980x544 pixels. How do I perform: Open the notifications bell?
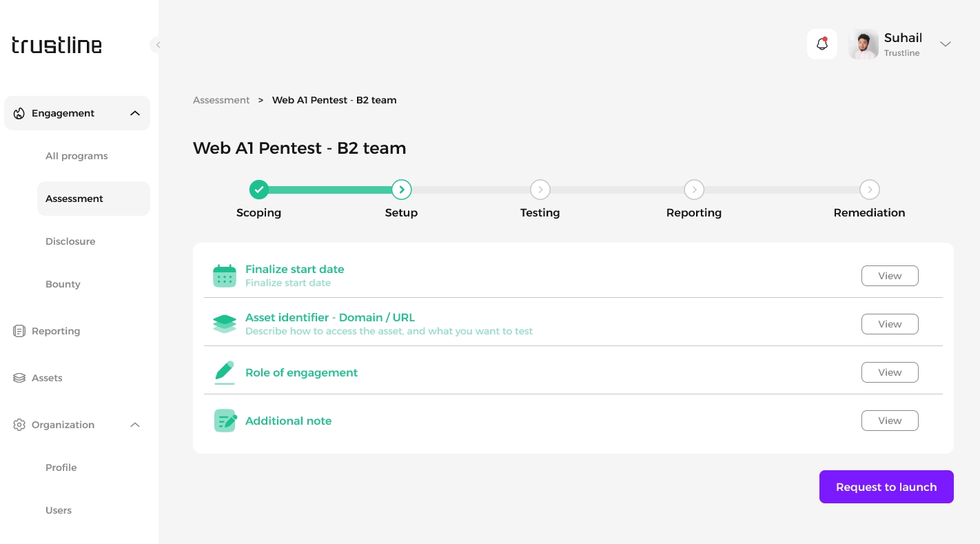click(821, 44)
